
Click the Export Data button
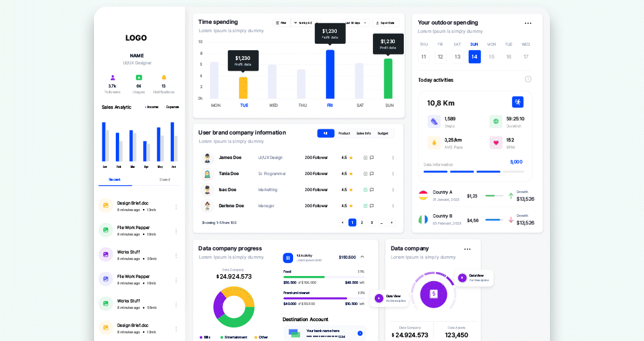(386, 23)
